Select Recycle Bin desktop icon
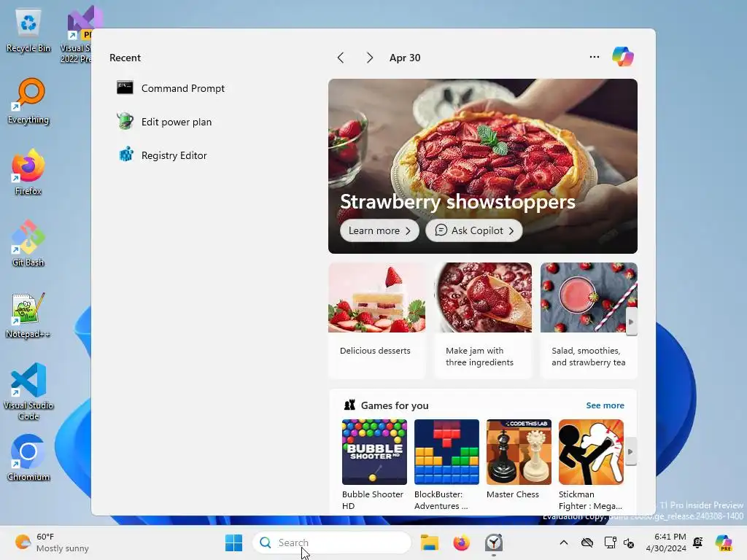Viewport: 747px width, 560px height. [x=28, y=31]
